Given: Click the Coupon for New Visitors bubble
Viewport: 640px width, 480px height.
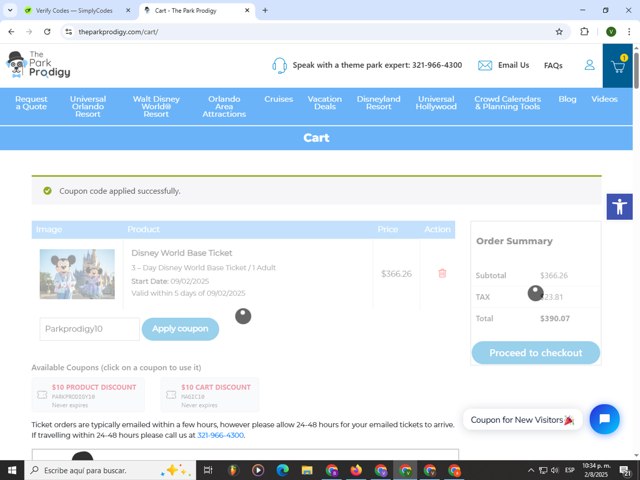Looking at the screenshot, I should coord(522,420).
